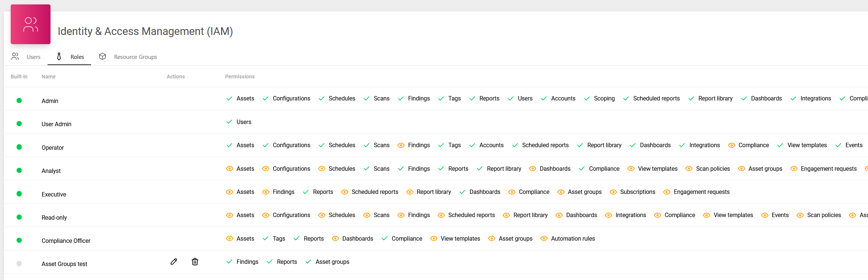Click the Name column header

click(49, 77)
